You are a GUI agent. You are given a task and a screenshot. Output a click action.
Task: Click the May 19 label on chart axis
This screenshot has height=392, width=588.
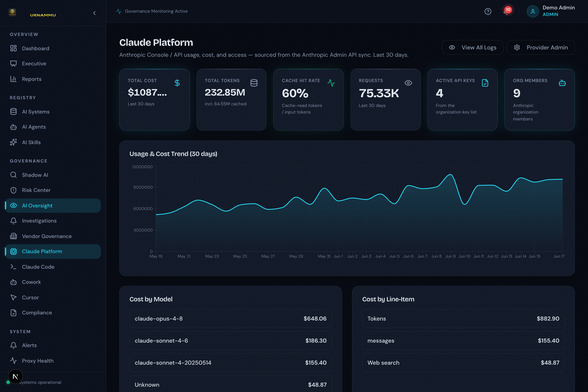pyautogui.click(x=156, y=256)
